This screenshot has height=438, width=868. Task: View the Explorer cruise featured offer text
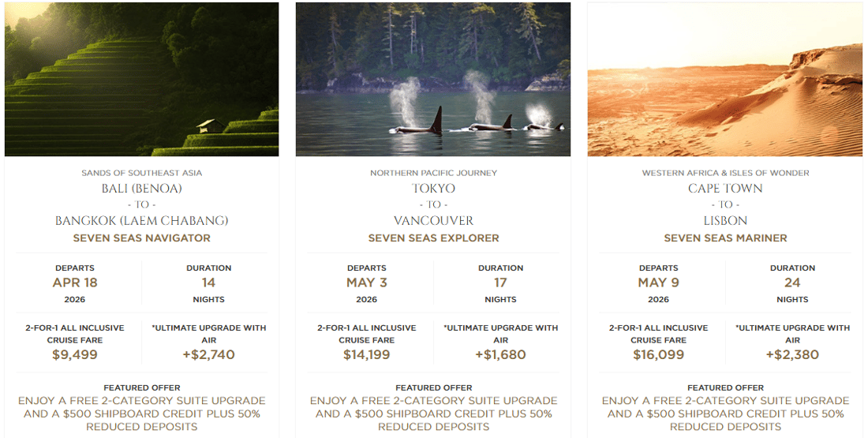point(433,414)
